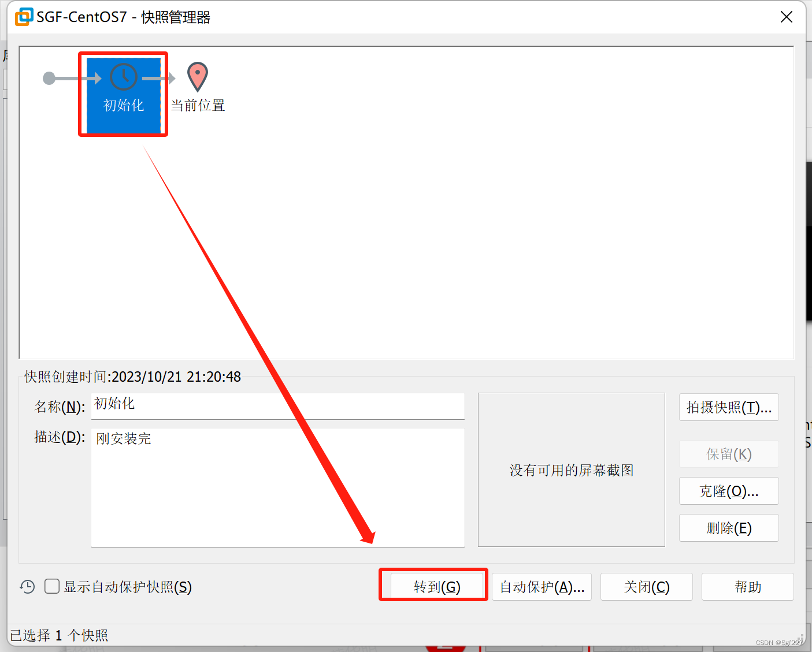This screenshot has width=812, height=652.
Task: Click the auto-protect clock icon beside checkbox
Action: [x=27, y=587]
